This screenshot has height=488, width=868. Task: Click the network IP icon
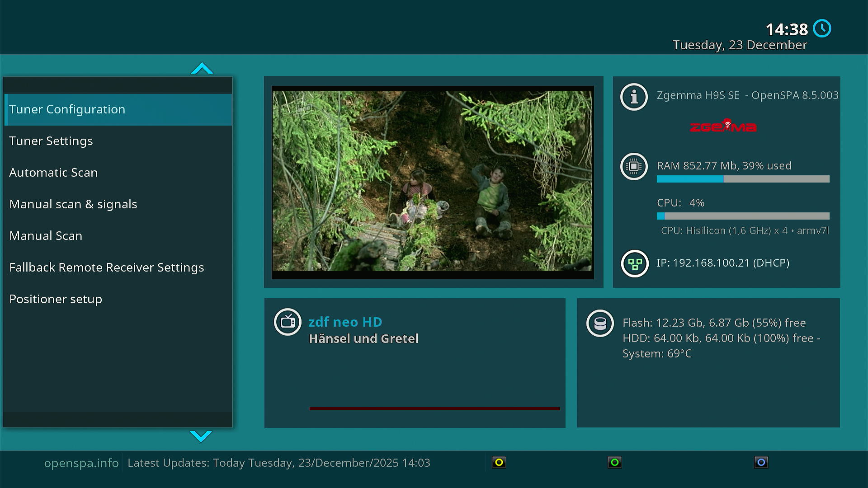tap(635, 263)
